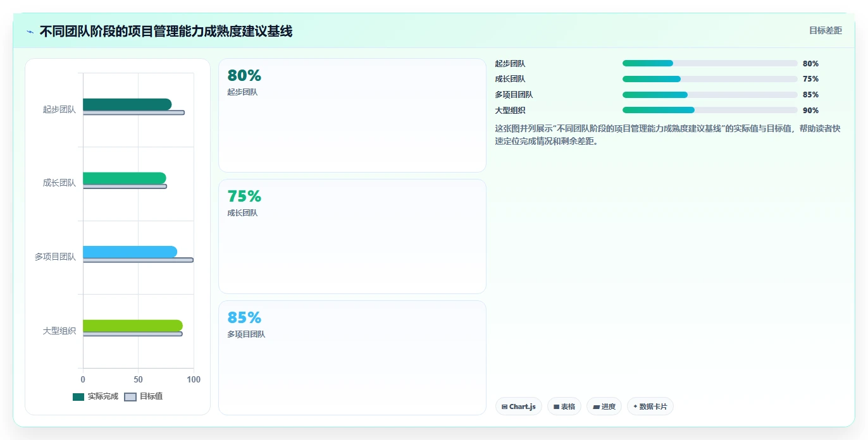Viewport: 868px width, 440px height.
Task: Click the 75% value in progress list
Action: (810, 79)
